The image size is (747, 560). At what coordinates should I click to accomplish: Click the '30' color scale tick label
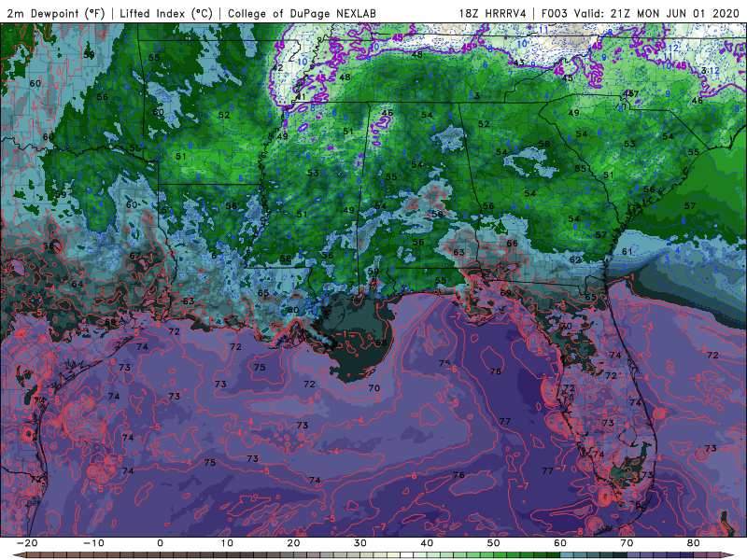tap(360, 543)
